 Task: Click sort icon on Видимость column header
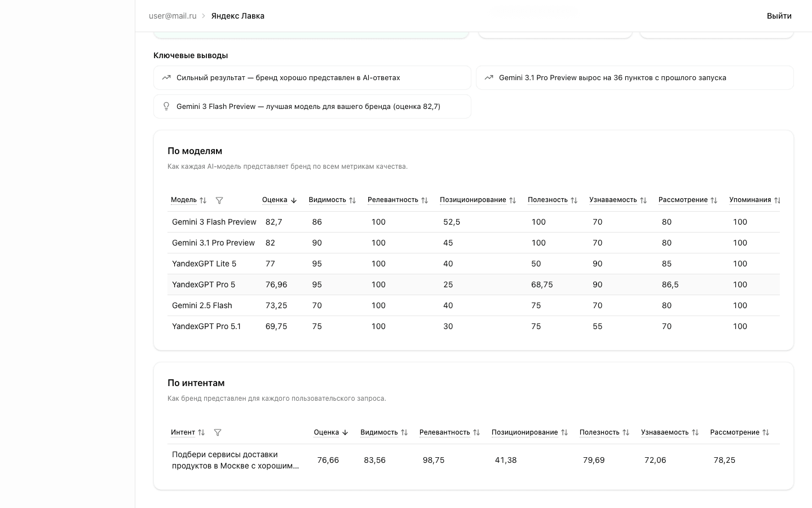pos(352,200)
